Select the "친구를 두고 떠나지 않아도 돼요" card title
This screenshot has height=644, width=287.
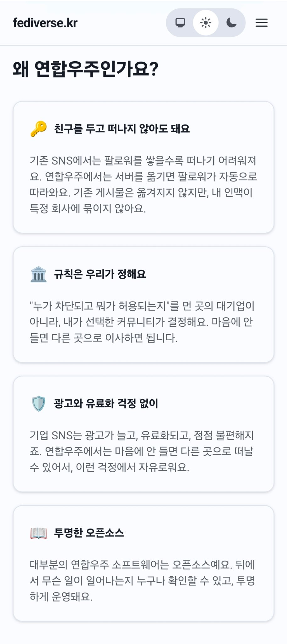tap(122, 129)
